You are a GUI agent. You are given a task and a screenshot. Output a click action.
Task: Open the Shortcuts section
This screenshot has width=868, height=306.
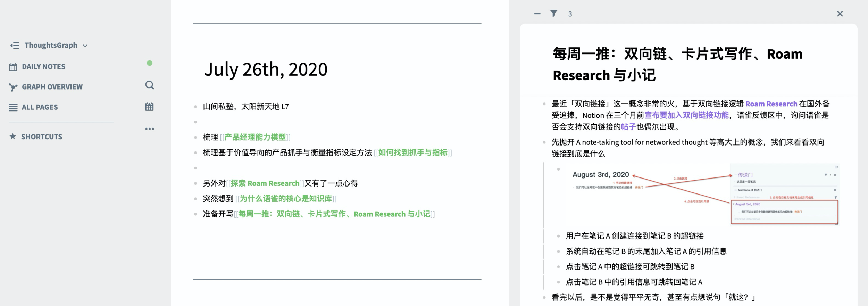point(42,137)
